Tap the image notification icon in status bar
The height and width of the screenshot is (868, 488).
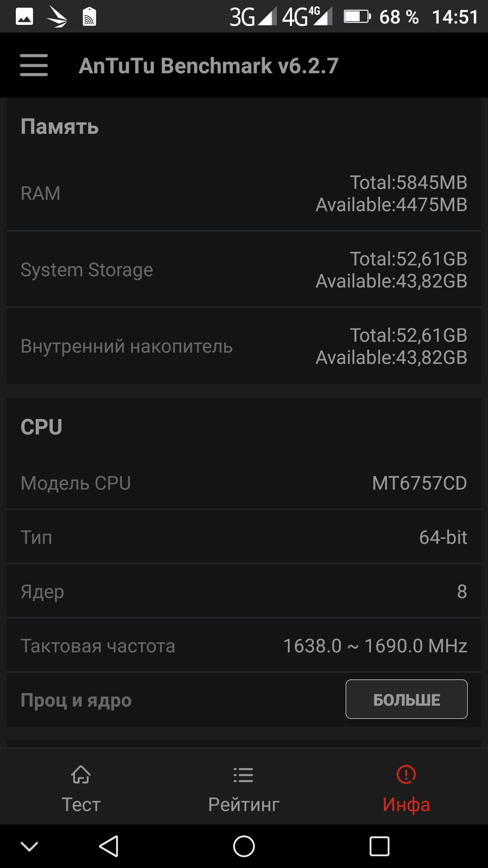click(x=24, y=17)
